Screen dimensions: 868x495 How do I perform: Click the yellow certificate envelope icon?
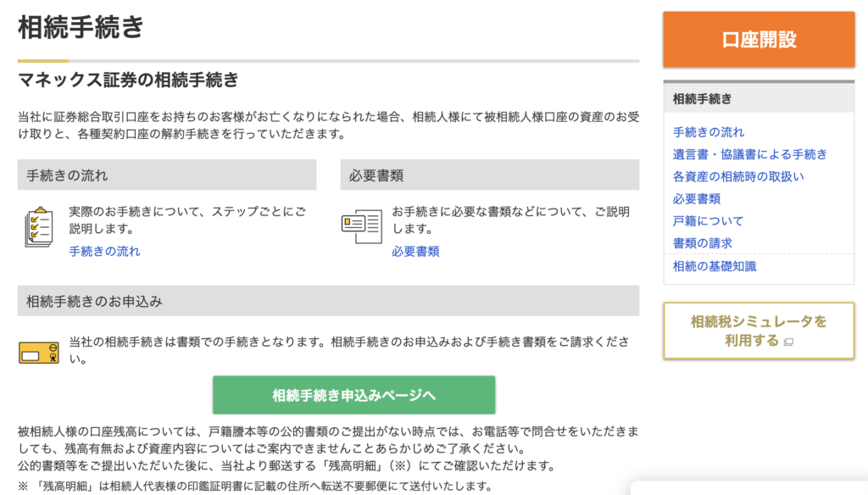point(39,352)
